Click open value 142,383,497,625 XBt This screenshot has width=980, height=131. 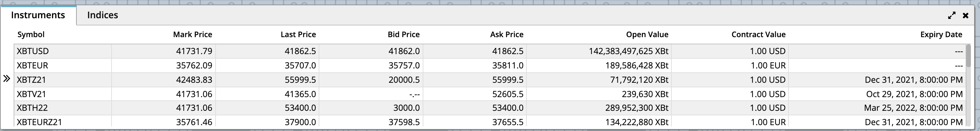click(x=629, y=51)
